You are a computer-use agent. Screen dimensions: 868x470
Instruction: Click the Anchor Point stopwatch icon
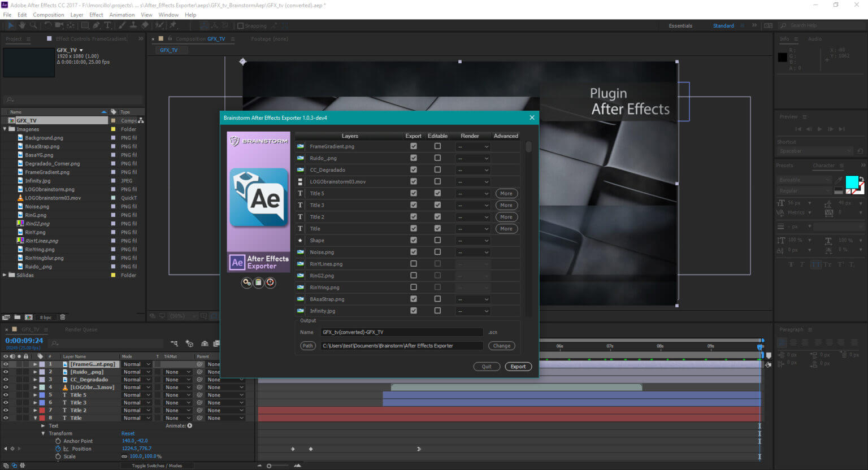tap(58, 441)
